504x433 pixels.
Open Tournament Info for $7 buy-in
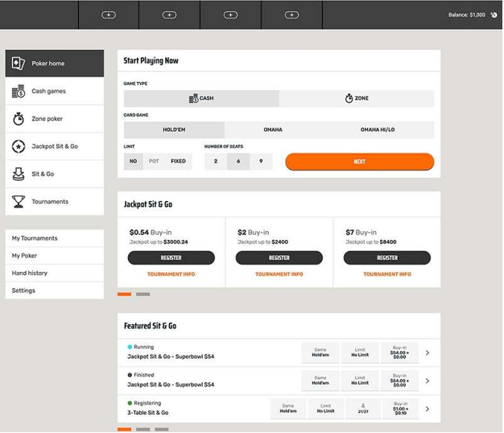387,274
